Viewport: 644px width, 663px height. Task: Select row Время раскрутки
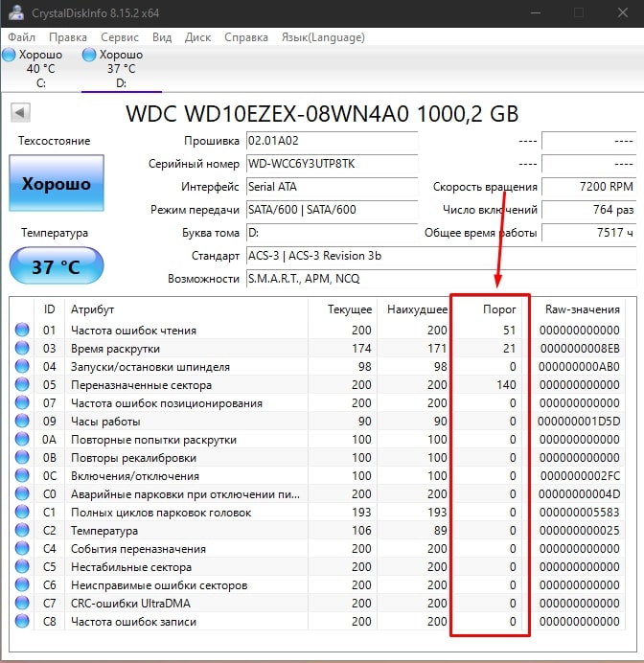[x=319, y=348]
